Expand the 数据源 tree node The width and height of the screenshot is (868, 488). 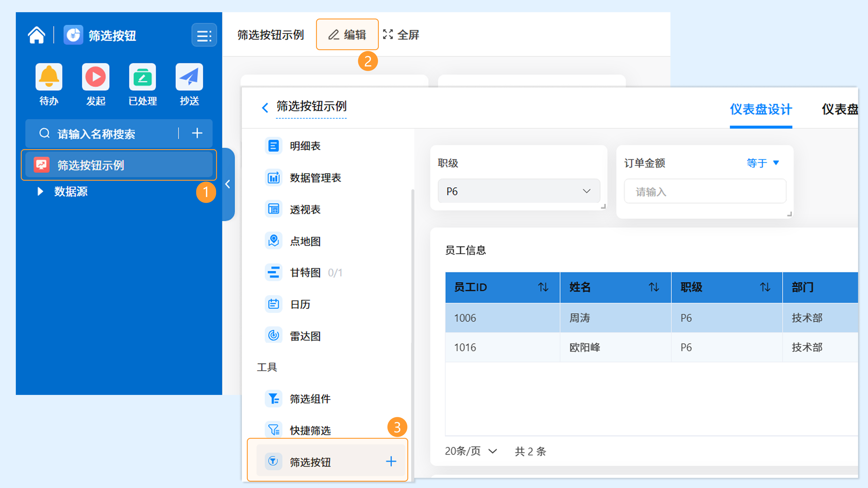point(40,191)
